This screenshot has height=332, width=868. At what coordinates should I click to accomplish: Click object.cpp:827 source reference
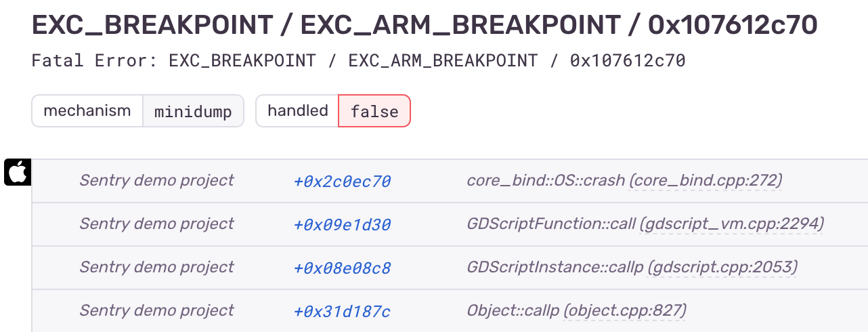pyautogui.click(x=626, y=311)
